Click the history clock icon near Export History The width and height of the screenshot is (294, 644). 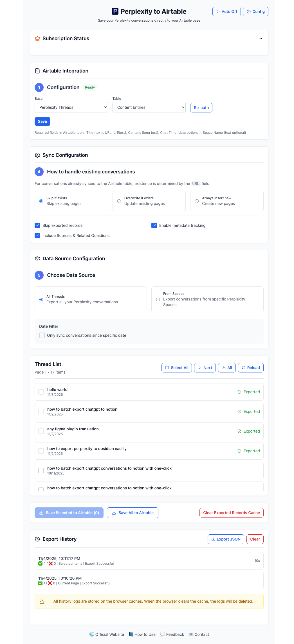37,539
